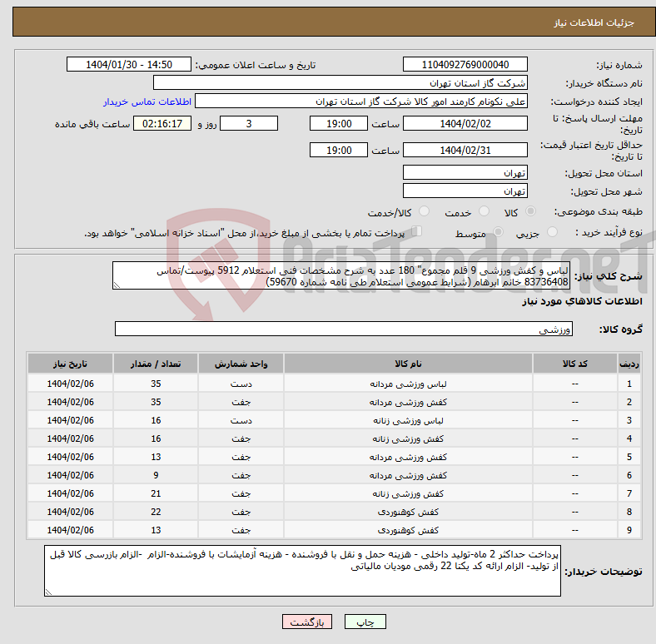656x644 pixels.
Task: Select the کالا radio button
Action: [530, 211]
